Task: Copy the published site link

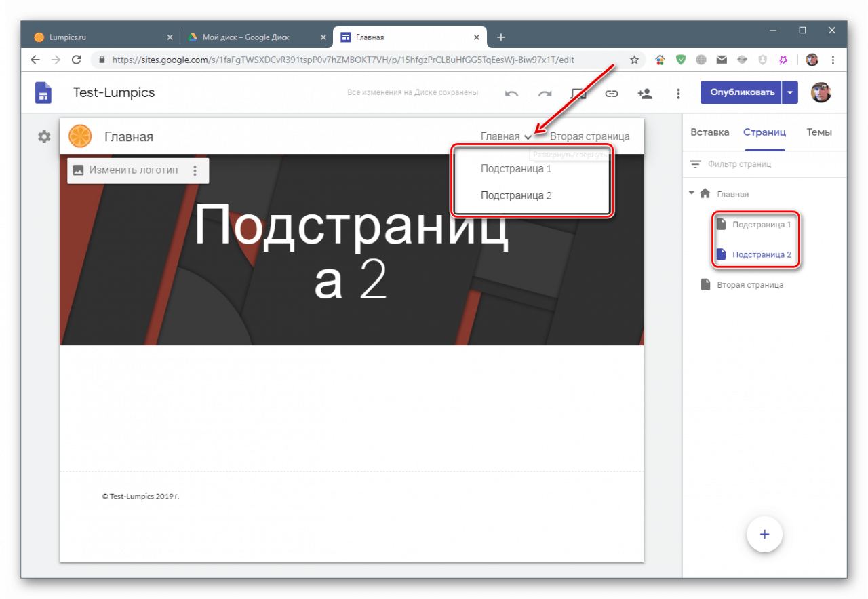Action: pyautogui.click(x=612, y=94)
